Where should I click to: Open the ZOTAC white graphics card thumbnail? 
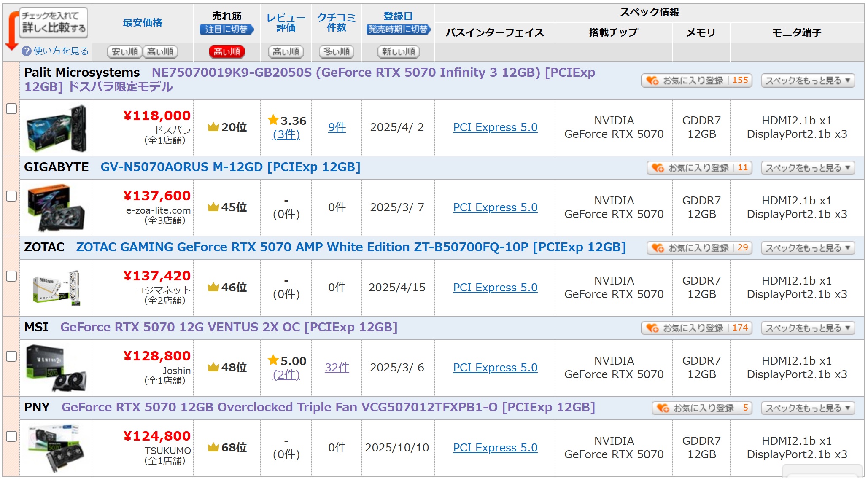pos(56,288)
